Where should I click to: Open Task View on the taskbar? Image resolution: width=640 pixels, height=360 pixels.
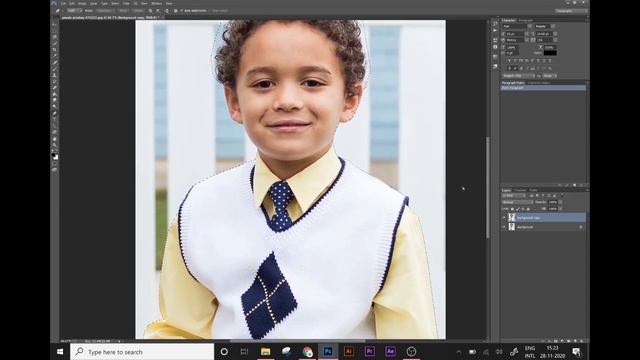[244, 351]
